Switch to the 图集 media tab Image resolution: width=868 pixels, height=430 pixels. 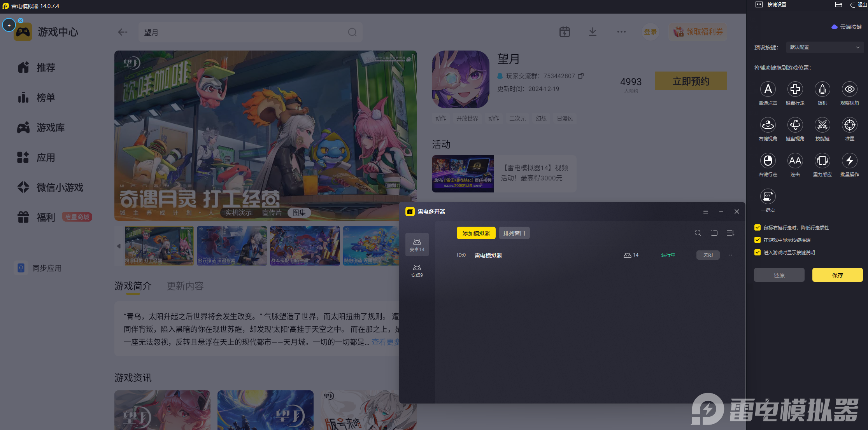click(299, 213)
